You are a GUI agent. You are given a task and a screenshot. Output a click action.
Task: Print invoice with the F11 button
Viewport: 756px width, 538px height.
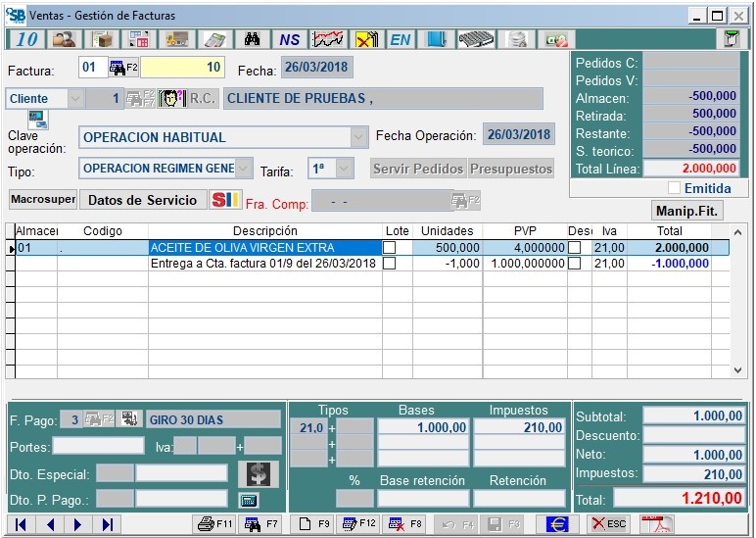click(x=215, y=524)
